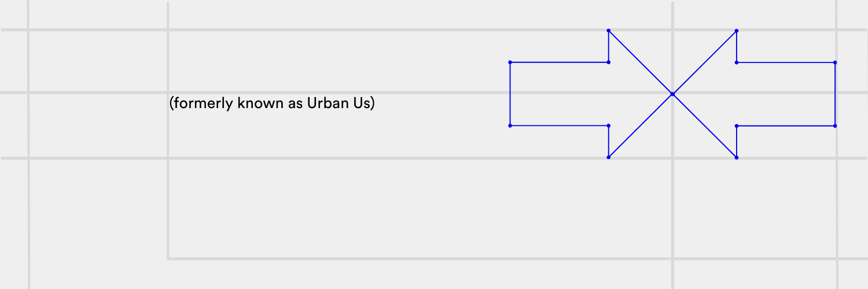Click the vertical tail edge of right-pointing arrow

(x=510, y=94)
